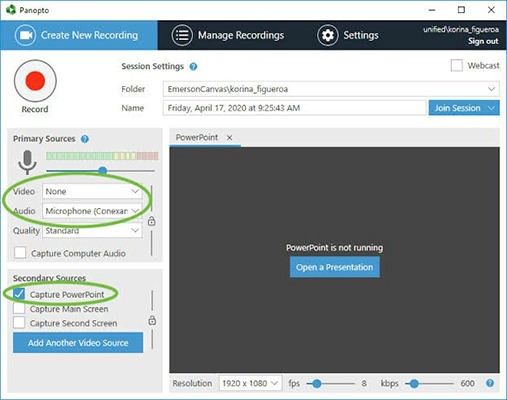Click the fps slider handle
Screen dimensions: 507x400
317,384
